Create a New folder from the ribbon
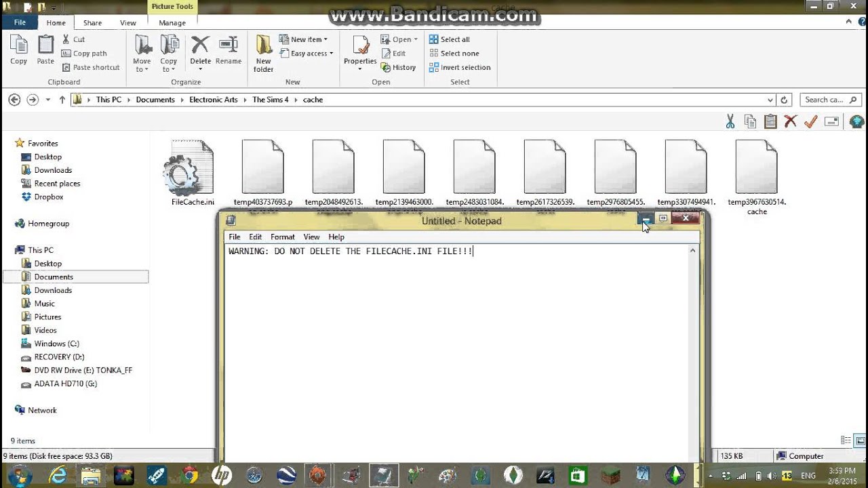This screenshot has width=868, height=488. coord(263,54)
